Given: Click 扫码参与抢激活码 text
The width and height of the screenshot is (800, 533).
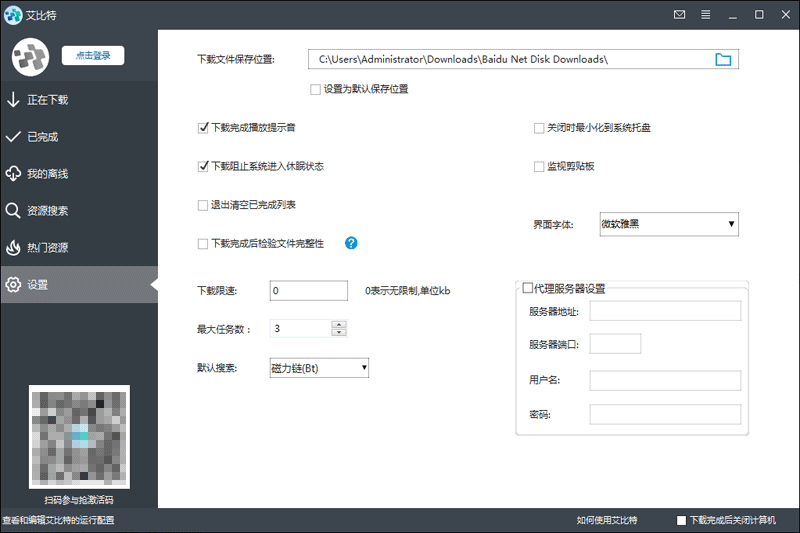Looking at the screenshot, I should pyautogui.click(x=79, y=500).
